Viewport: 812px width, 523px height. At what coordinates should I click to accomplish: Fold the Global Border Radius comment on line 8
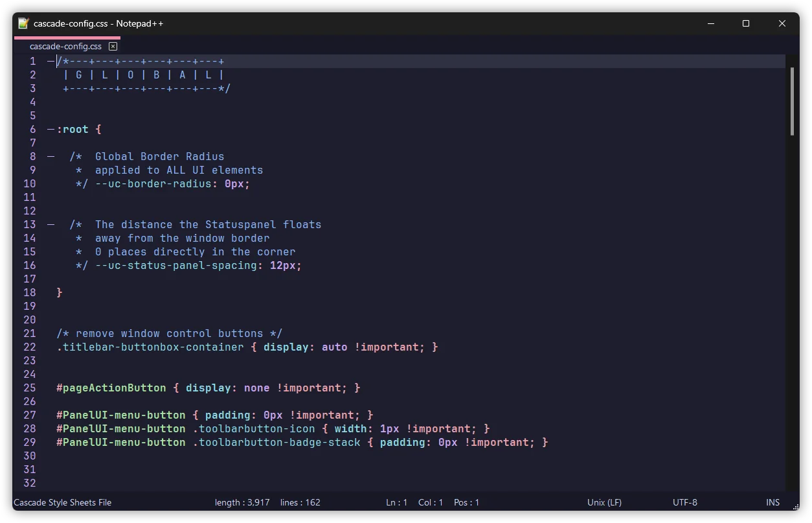(x=51, y=157)
